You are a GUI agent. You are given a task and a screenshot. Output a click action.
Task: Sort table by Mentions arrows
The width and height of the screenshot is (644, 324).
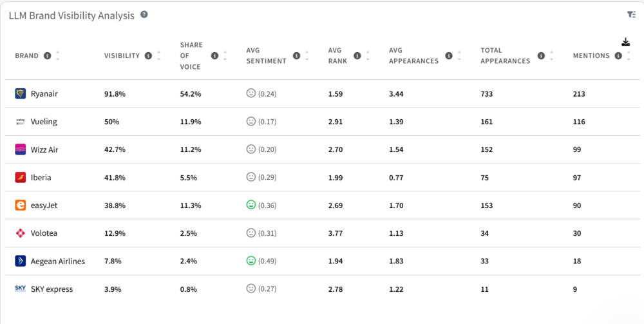(x=629, y=55)
